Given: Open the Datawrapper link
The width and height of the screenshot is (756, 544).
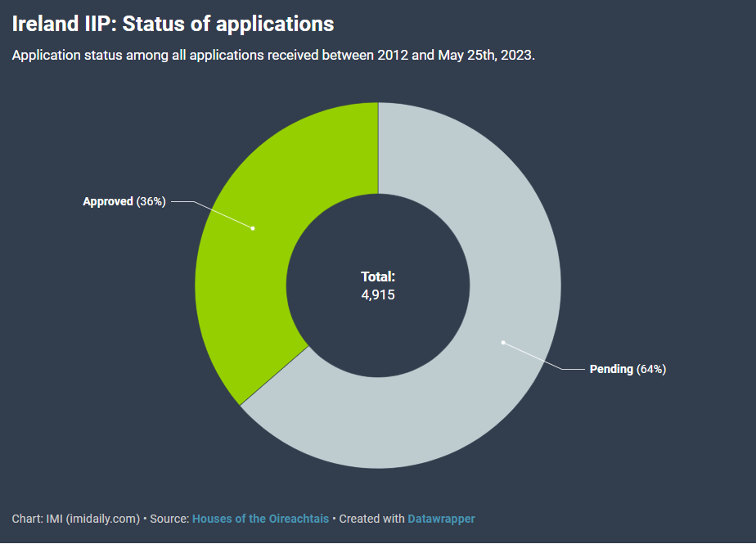Looking at the screenshot, I should [441, 519].
